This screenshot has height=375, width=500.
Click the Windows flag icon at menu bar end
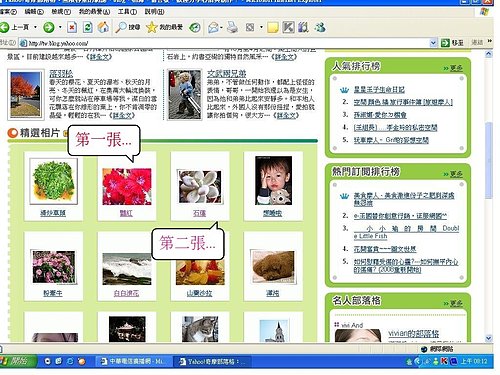pos(485,11)
